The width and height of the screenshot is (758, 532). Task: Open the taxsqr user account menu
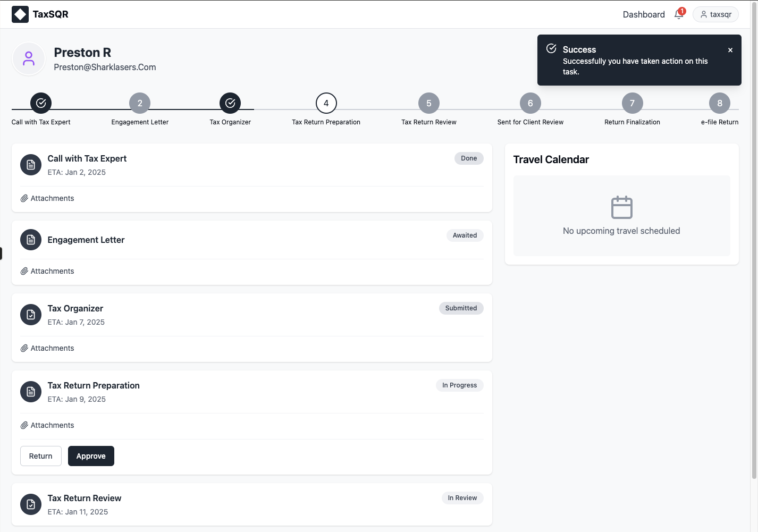pyautogui.click(x=715, y=14)
